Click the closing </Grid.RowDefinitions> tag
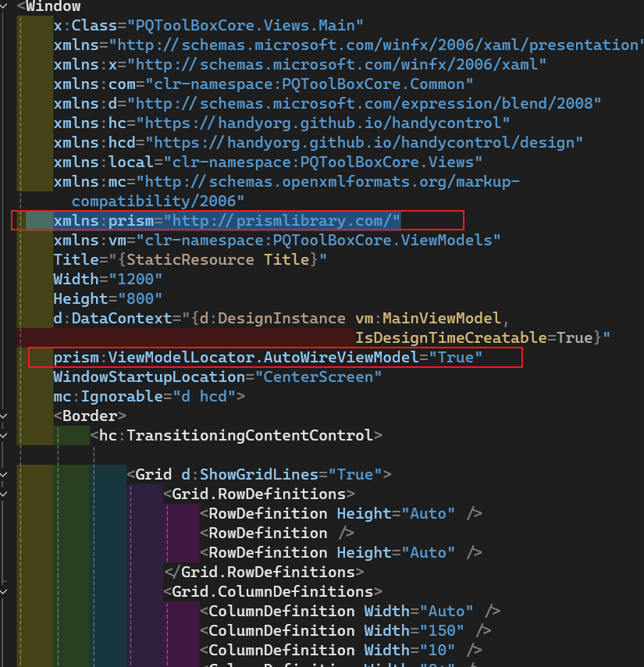This screenshot has width=644, height=667. tap(264, 572)
